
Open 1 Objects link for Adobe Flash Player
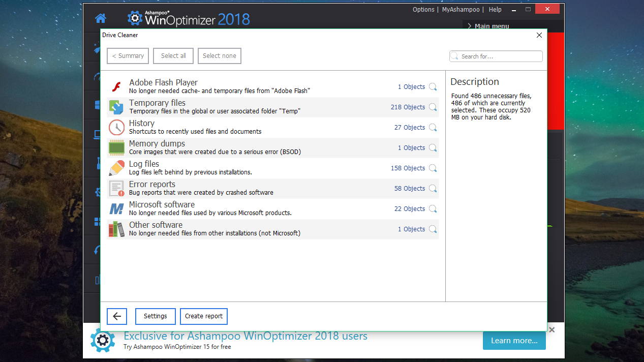(x=411, y=87)
